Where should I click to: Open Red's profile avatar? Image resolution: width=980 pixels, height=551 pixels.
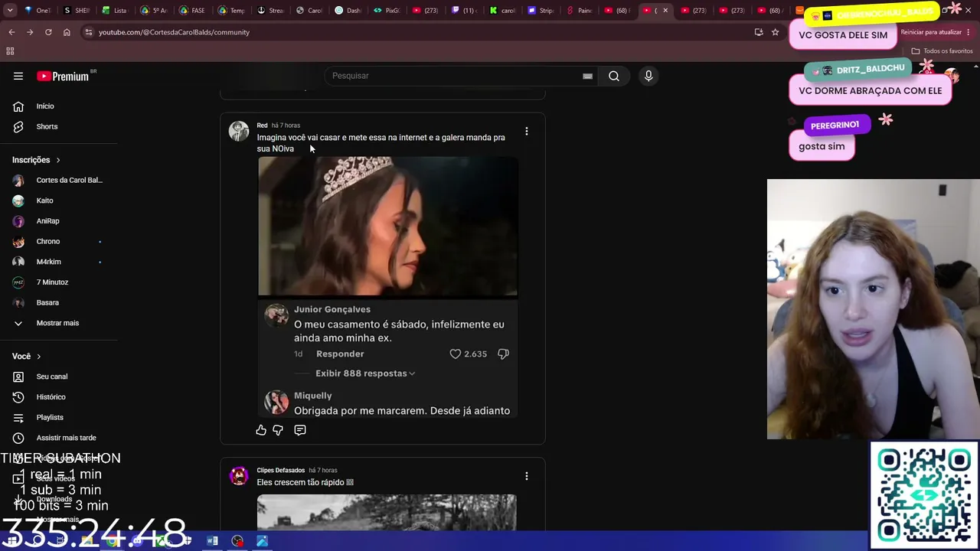[239, 130]
